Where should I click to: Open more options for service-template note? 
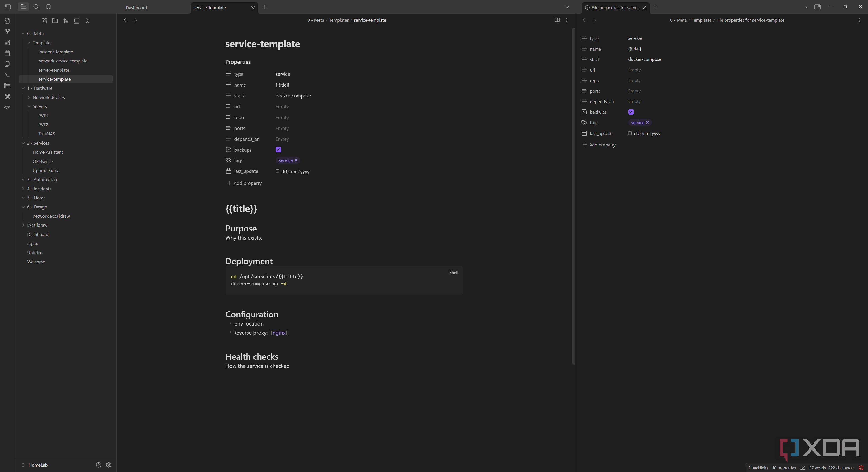(567, 20)
